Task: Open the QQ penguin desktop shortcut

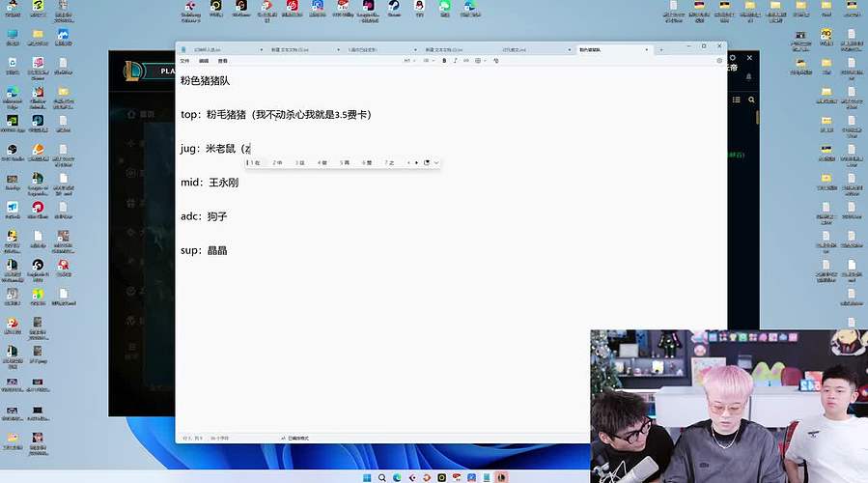Action: 419,9
